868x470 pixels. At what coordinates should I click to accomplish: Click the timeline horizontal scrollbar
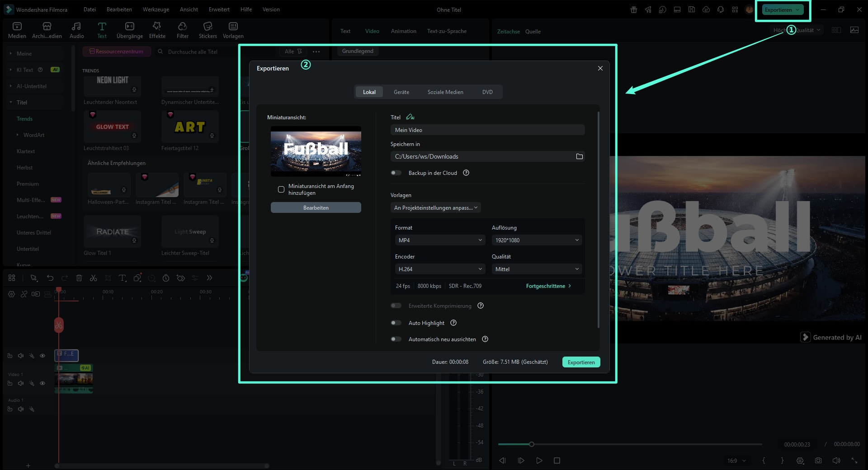pyautogui.click(x=162, y=465)
